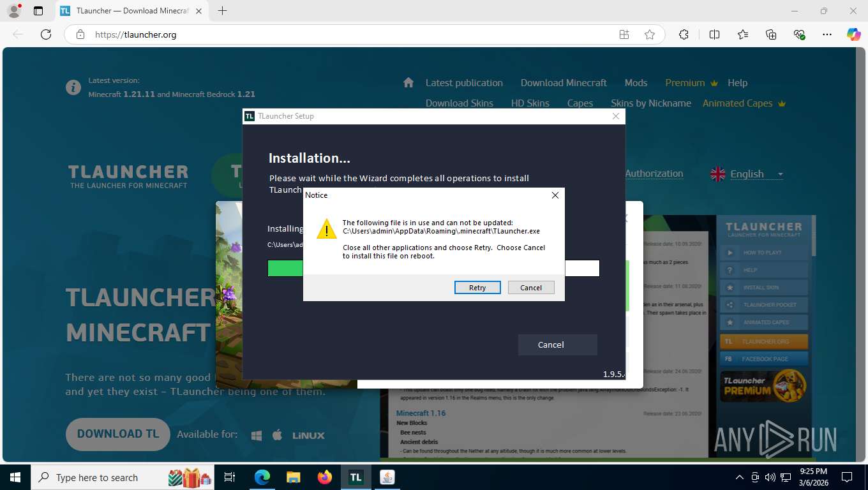This screenshot has height=490, width=868.
Task: Refresh the browser page
Action: tap(46, 34)
